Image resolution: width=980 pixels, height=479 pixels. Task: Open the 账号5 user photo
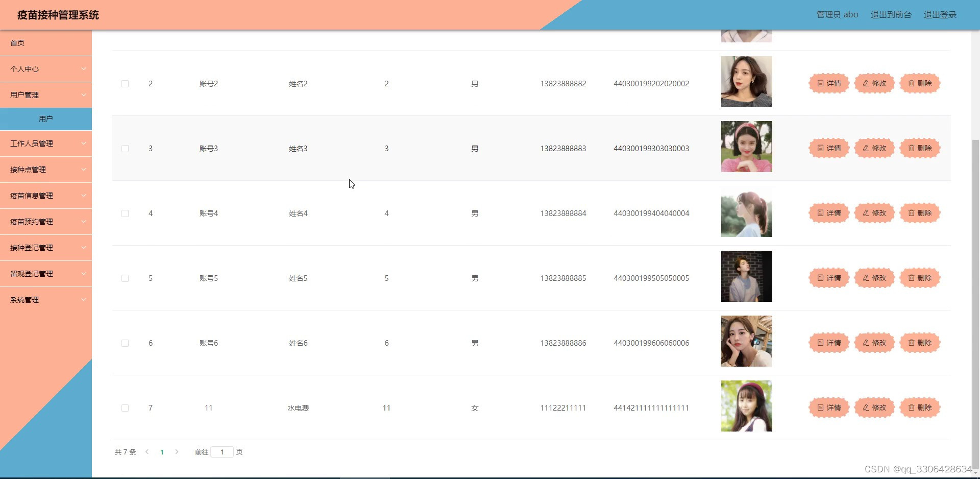pos(746,276)
